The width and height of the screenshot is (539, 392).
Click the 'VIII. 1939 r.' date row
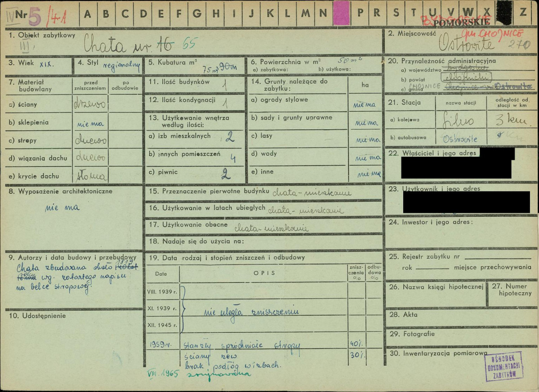[162, 292]
